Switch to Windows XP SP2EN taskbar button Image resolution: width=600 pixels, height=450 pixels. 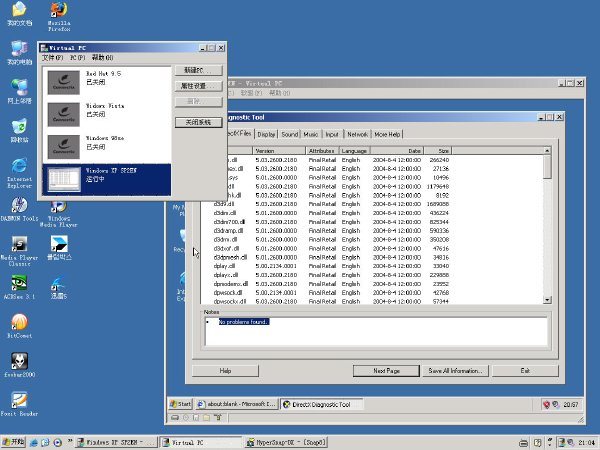pyautogui.click(x=116, y=442)
